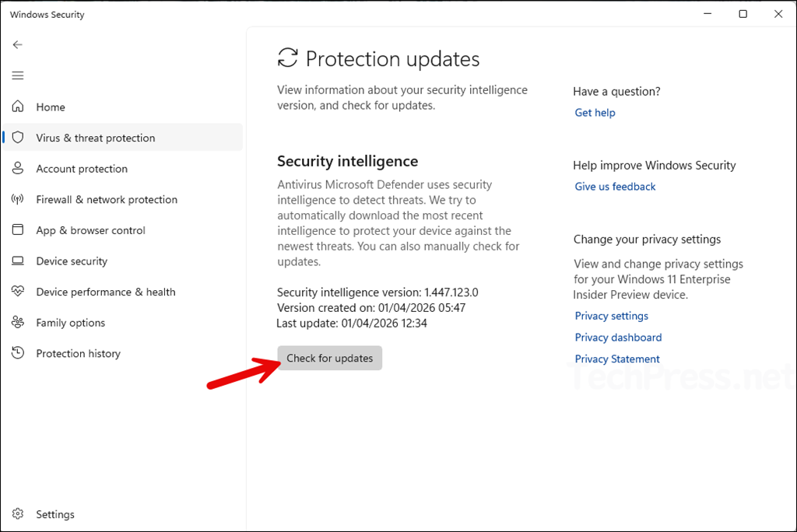Image resolution: width=797 pixels, height=532 pixels.
Task: Open the Privacy Statement
Action: coord(616,359)
